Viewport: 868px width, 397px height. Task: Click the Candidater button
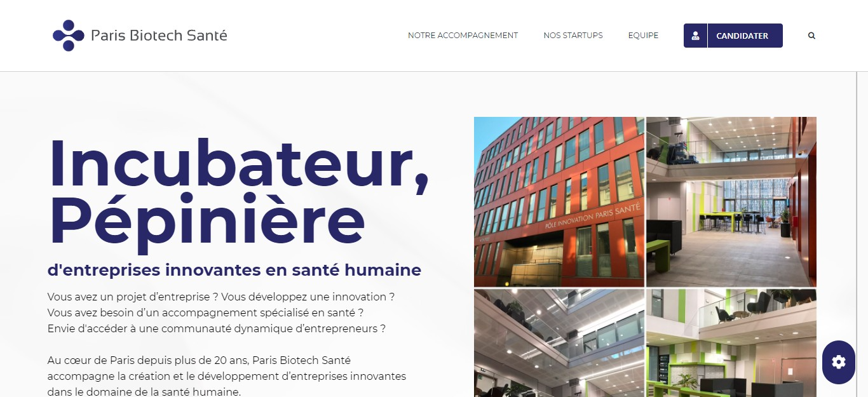733,36
